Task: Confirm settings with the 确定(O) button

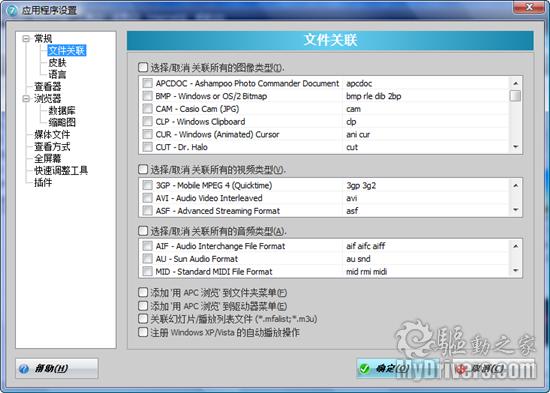Action: tap(397, 368)
